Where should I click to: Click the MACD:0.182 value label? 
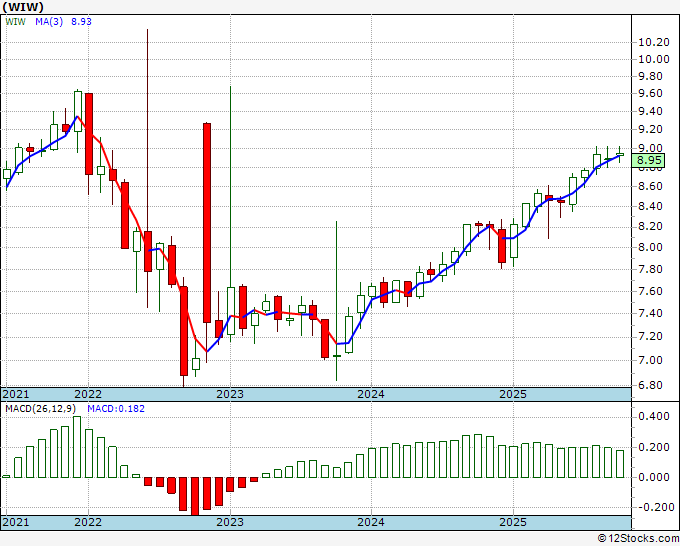coord(116,409)
